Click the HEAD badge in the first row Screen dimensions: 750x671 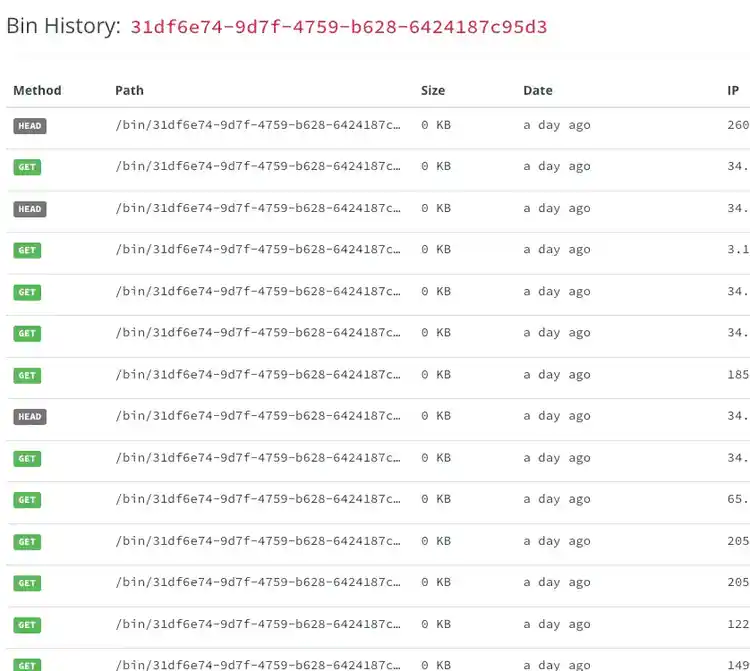coord(29,126)
